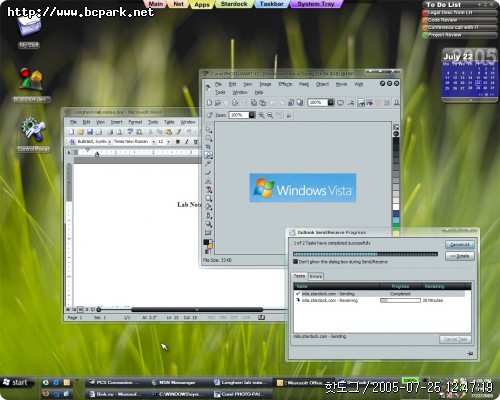Screen dimensions: 500x400
Task: Select Eraser tool in PHOTO-PAINT toolbox
Action: (209, 172)
